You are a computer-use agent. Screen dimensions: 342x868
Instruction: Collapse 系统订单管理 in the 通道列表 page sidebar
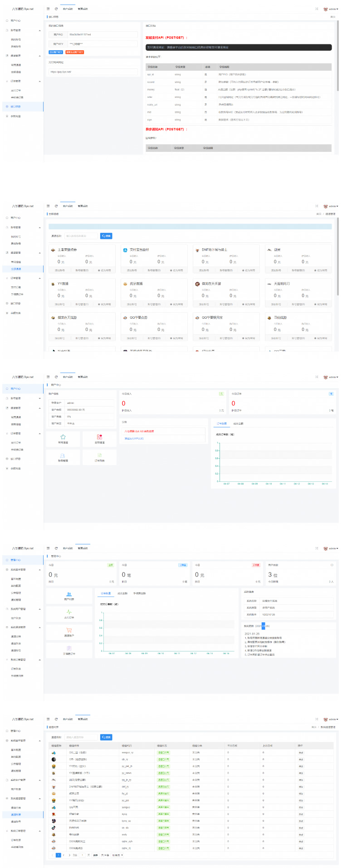(39, 831)
